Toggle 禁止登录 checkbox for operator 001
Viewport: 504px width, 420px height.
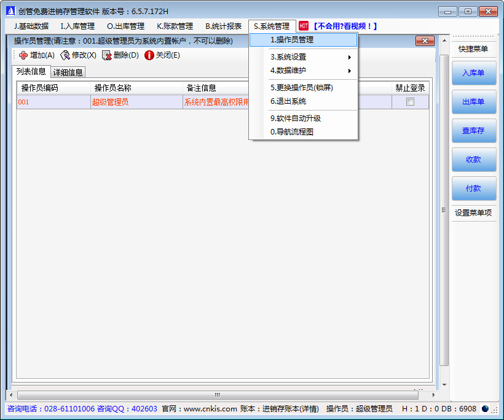(410, 102)
